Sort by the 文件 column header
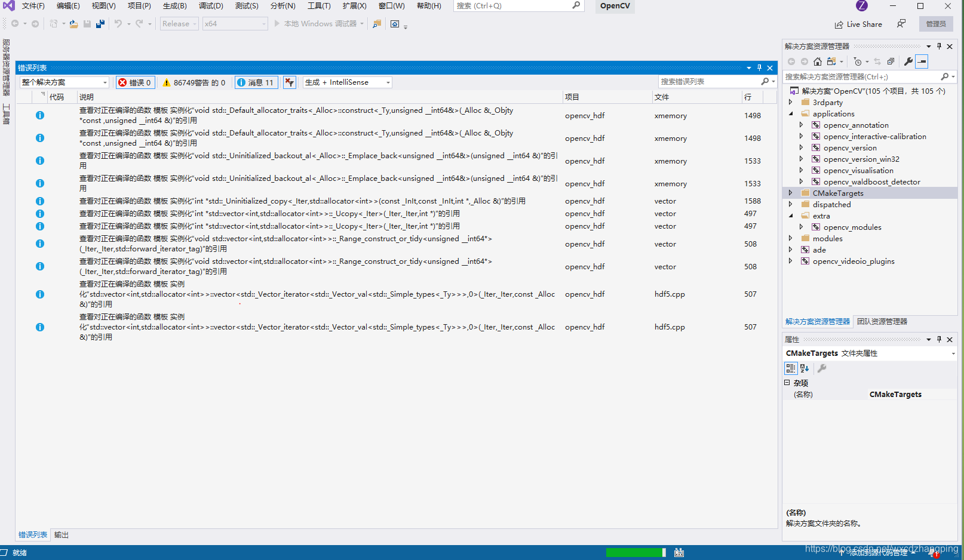964x560 pixels. pos(697,97)
